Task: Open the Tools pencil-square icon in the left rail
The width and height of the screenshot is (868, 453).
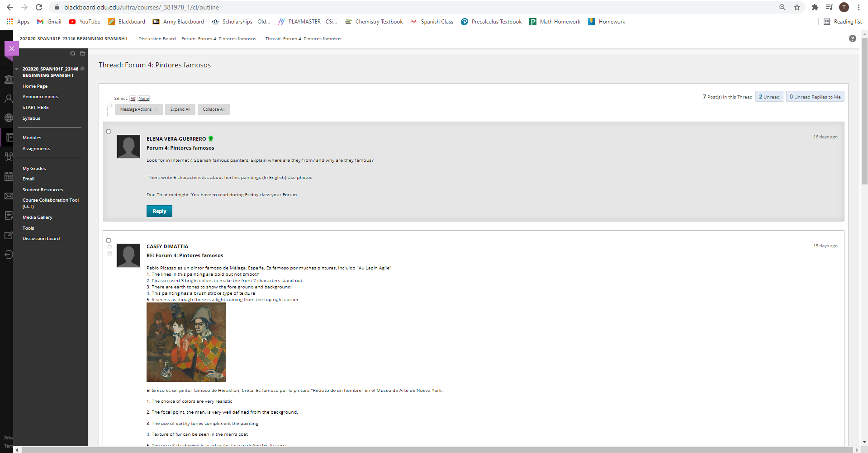Action: (9, 235)
